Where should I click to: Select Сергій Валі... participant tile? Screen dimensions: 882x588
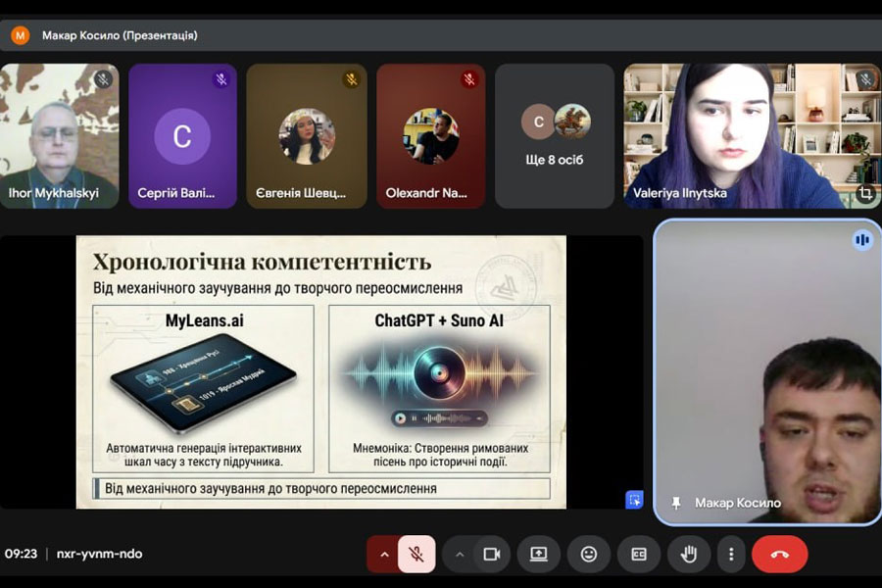pos(182,135)
